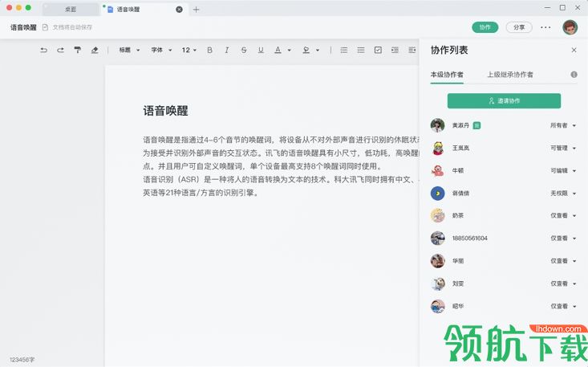The image size is (588, 367).
Task: Insert a bulleted list
Action: coord(361,50)
